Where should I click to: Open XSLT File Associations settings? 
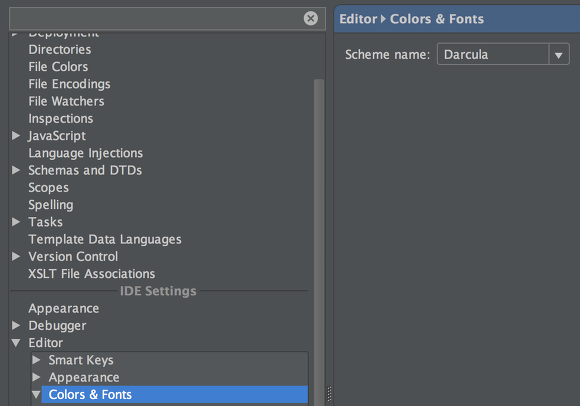pyautogui.click(x=92, y=274)
